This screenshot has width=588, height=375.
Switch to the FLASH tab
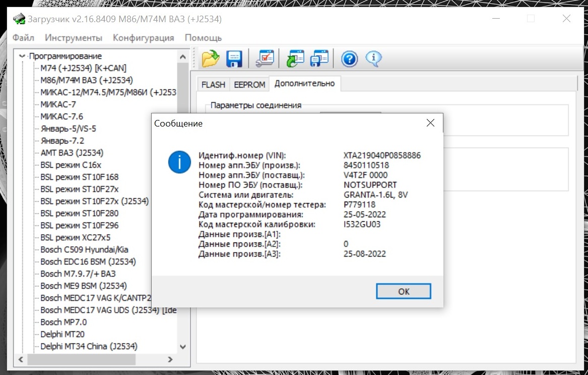point(213,85)
